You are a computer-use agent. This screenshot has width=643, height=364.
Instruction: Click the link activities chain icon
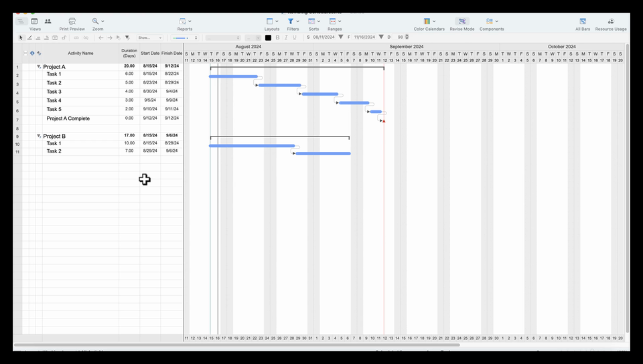point(76,37)
